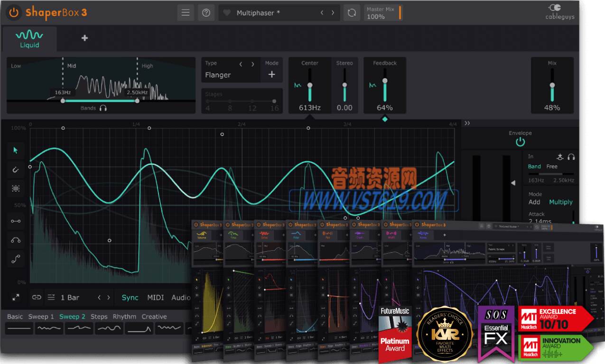This screenshot has width=605, height=364.
Task: Select the arc curve drawing tool
Action: click(x=16, y=240)
